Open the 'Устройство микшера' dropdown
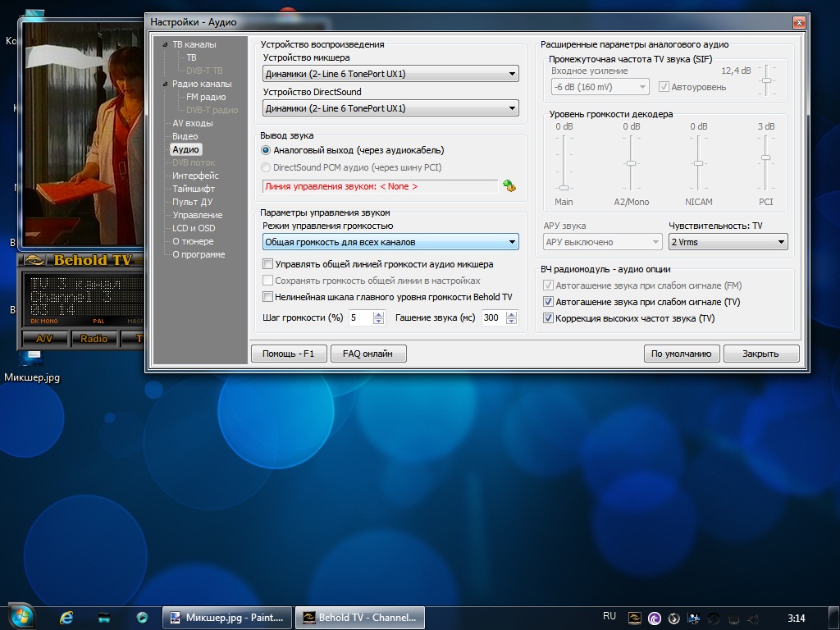 pos(390,74)
